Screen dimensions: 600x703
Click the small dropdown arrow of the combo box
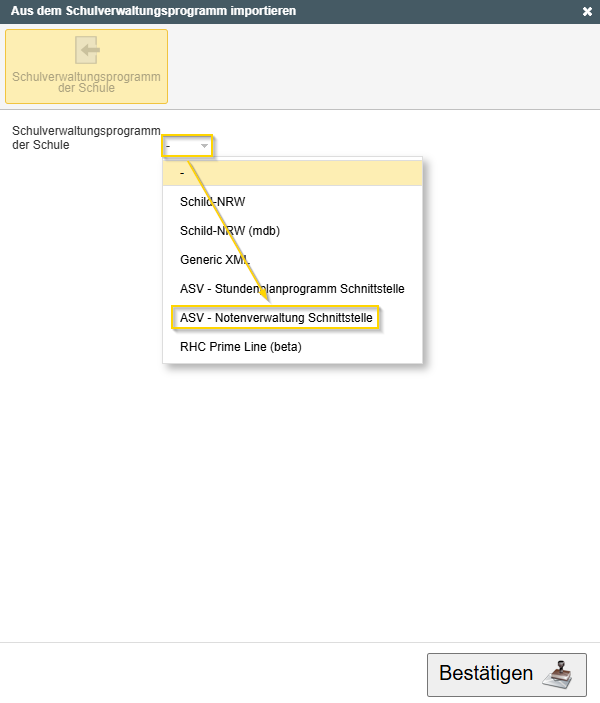point(204,146)
